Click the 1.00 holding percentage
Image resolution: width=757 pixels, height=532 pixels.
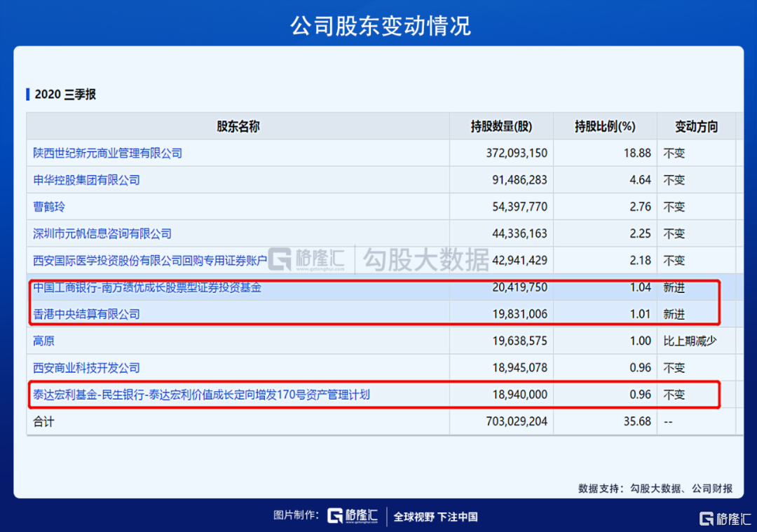click(x=640, y=341)
